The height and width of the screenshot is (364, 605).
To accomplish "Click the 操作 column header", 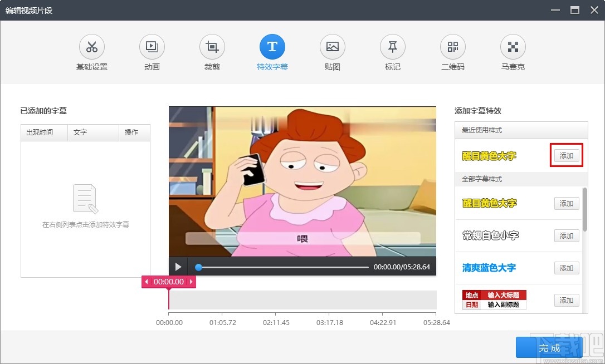I will (x=134, y=132).
